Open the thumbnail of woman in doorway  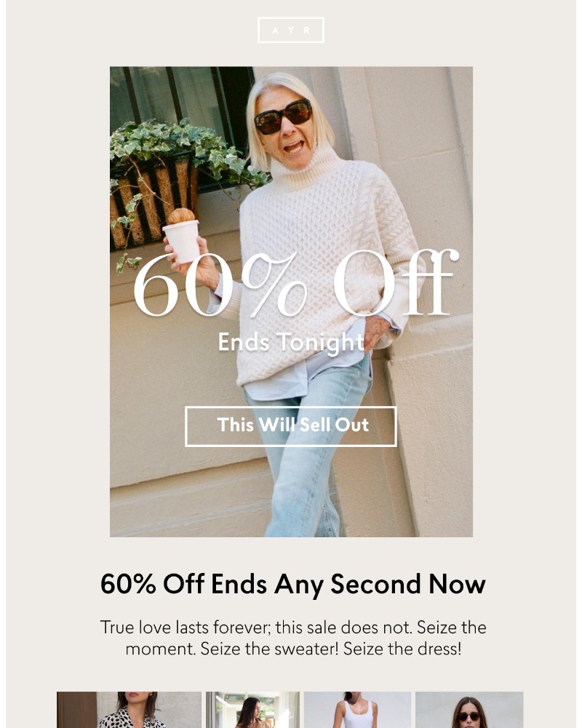coord(253,709)
